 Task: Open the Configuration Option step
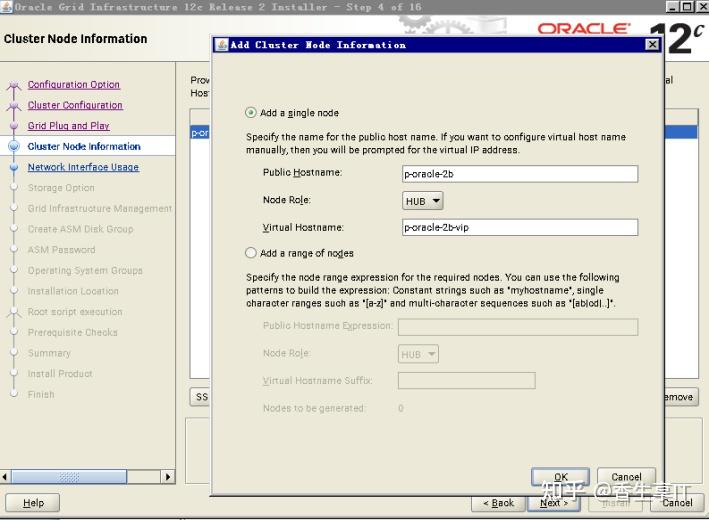[74, 85]
